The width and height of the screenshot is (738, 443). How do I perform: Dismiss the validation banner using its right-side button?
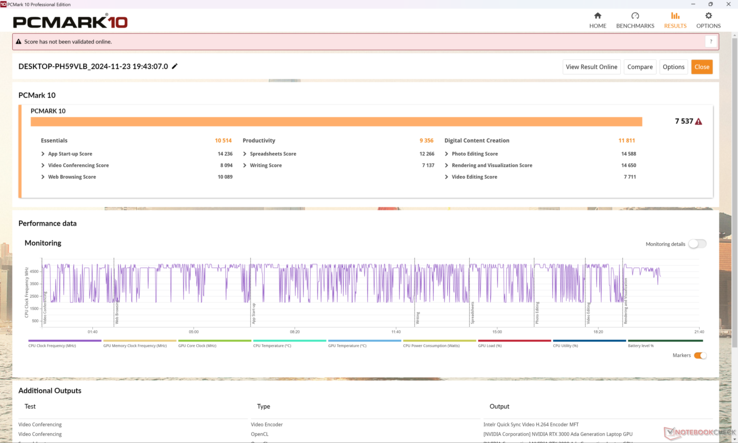[x=711, y=42]
